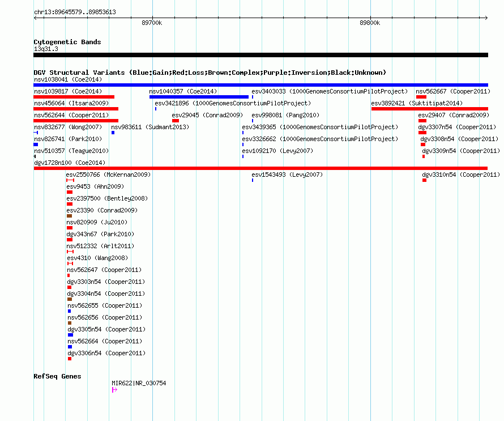
Task: Open esv4310 (Wang2008) variant
Action: [97, 258]
